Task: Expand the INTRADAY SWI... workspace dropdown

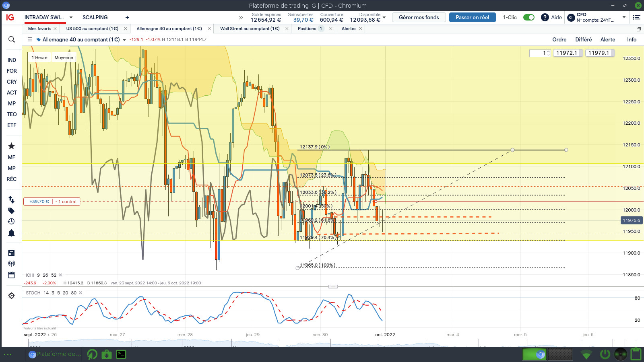Action: pos(71,17)
